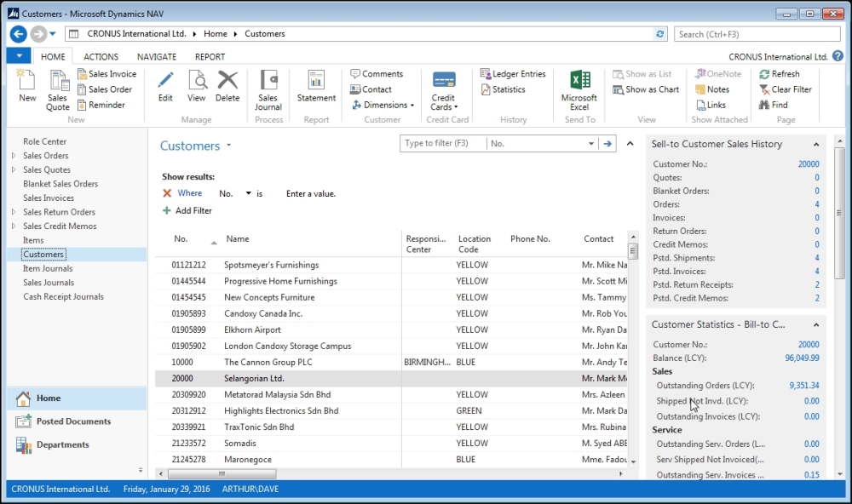
Task: Open customer Comments
Action: pos(377,74)
